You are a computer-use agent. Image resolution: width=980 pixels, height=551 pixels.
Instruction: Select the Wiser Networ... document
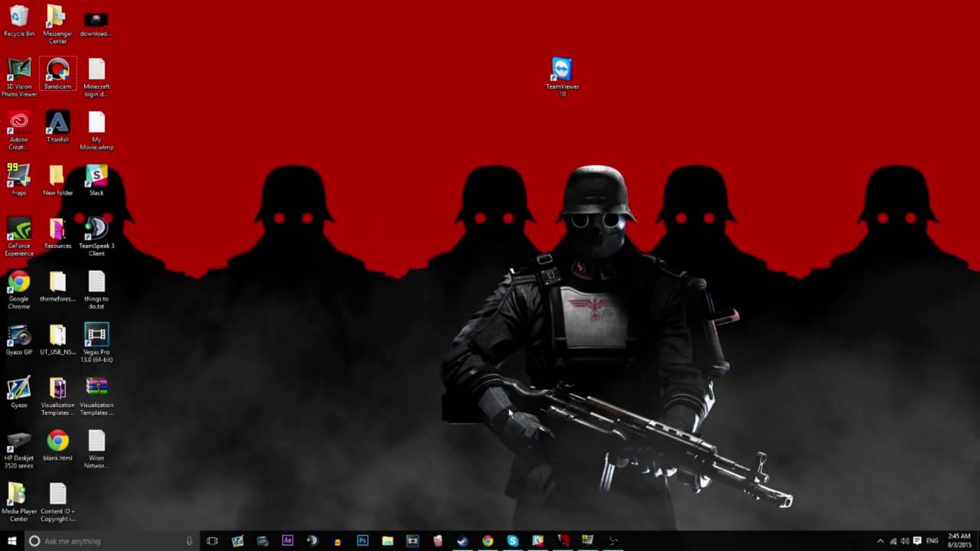[x=96, y=449]
